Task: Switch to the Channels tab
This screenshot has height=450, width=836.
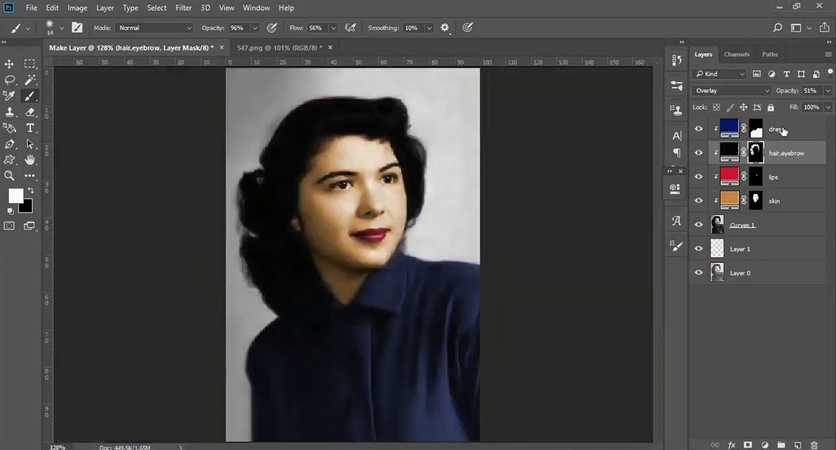Action: coord(737,54)
